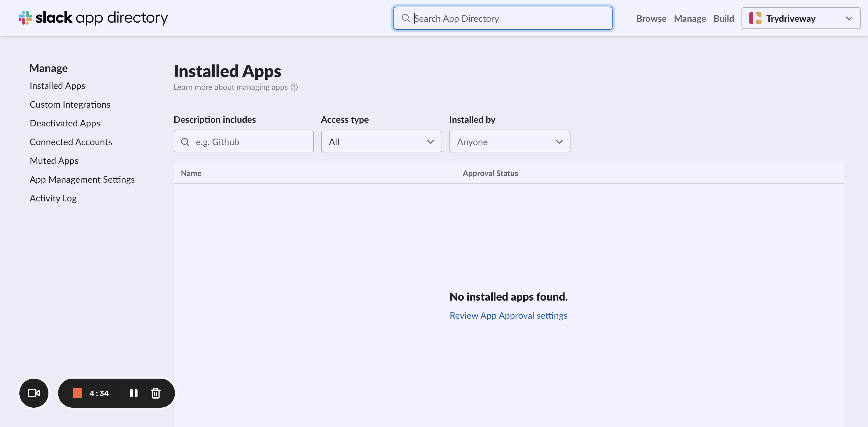Select the Manage menu tab
This screenshot has width=868, height=427.
coord(690,18)
